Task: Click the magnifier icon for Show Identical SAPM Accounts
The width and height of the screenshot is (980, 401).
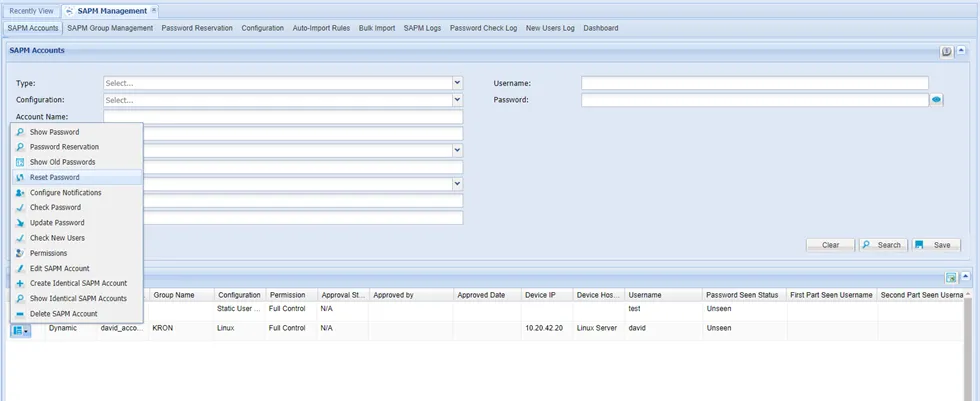Action: (20, 299)
